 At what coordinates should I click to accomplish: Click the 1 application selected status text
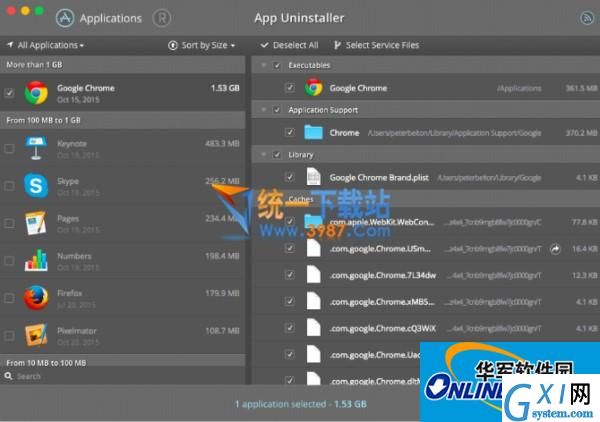pyautogui.click(x=301, y=404)
